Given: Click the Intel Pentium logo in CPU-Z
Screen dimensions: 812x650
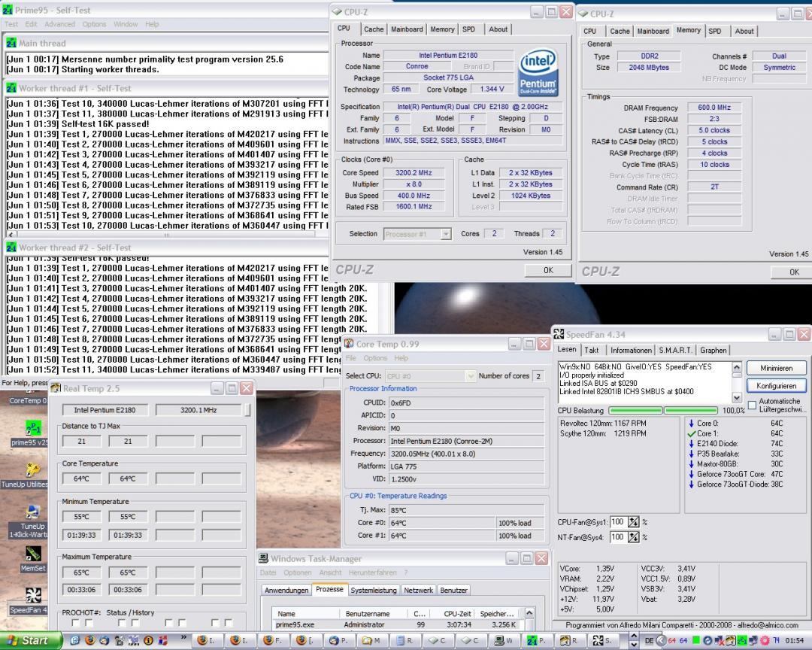Looking at the screenshot, I should [x=538, y=72].
